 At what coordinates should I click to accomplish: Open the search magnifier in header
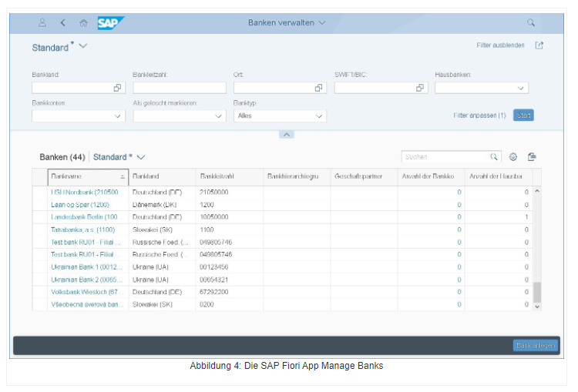point(530,23)
